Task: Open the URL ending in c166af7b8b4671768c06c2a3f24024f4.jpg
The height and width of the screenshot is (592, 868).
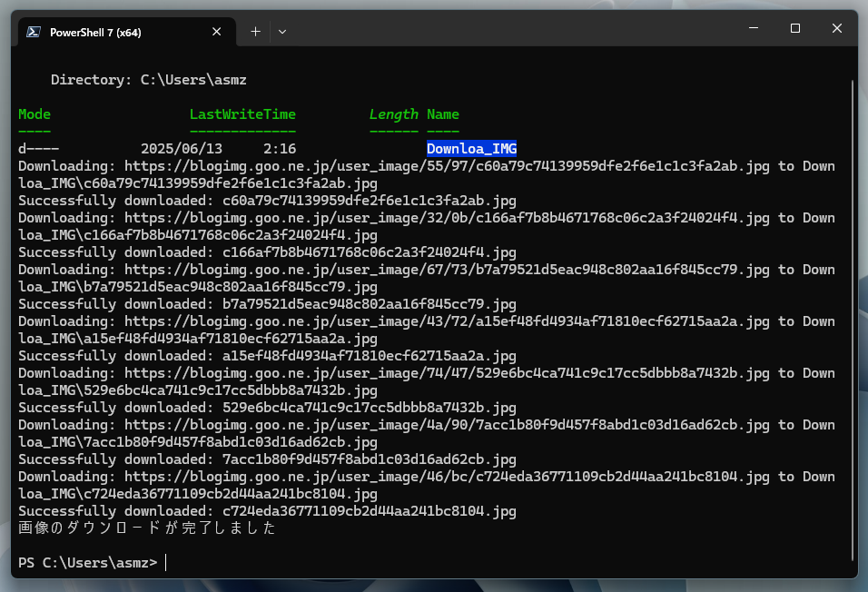Action: point(447,218)
